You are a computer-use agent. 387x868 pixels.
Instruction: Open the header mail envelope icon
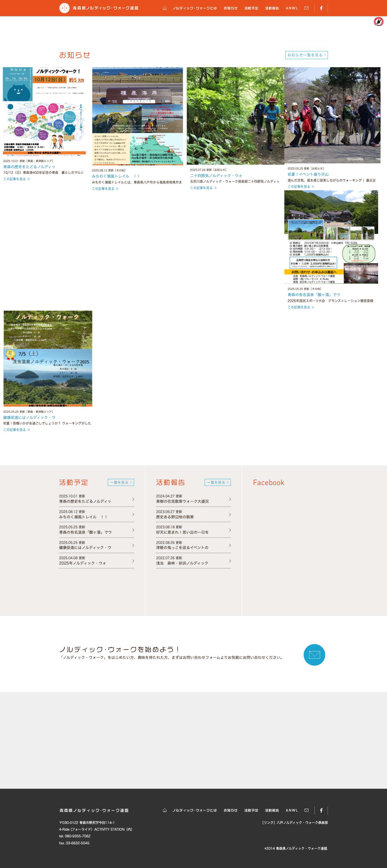(x=306, y=8)
